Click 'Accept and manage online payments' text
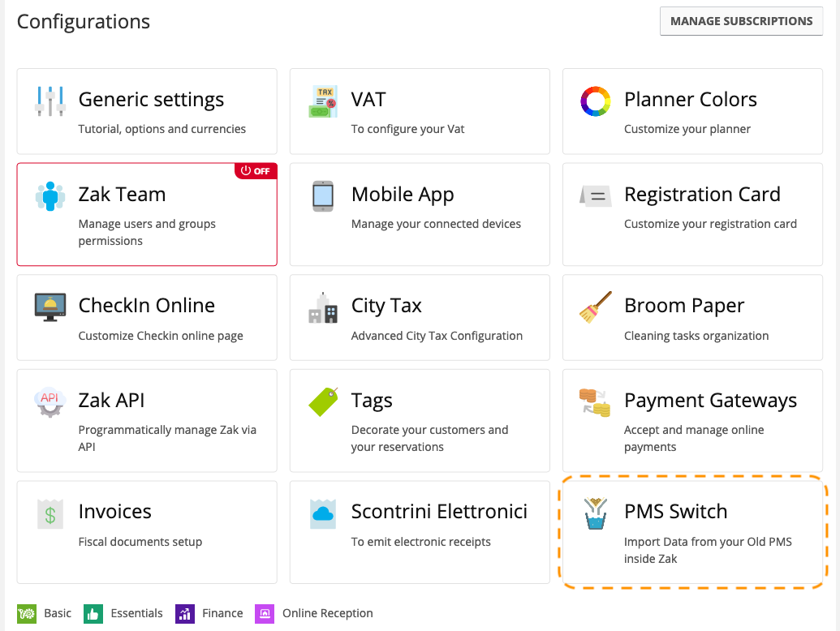Image resolution: width=840 pixels, height=631 pixels. [x=694, y=438]
